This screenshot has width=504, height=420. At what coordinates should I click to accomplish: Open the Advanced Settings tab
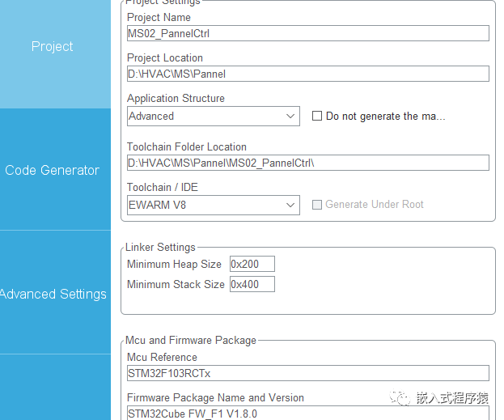(x=53, y=294)
